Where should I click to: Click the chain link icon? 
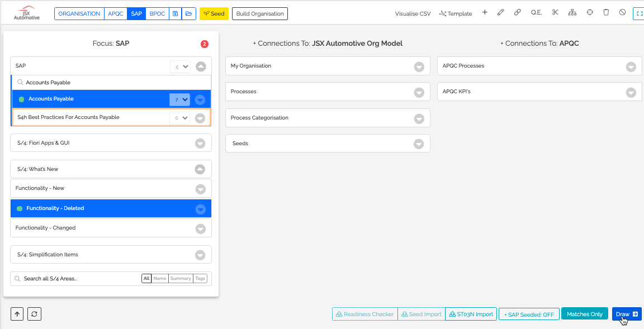tap(518, 13)
